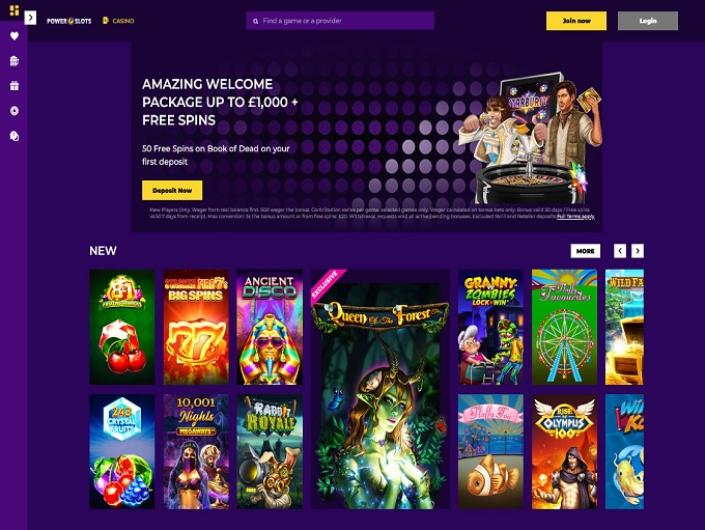Show next games with right arrow
Screen dimensions: 705x530
(x=637, y=251)
